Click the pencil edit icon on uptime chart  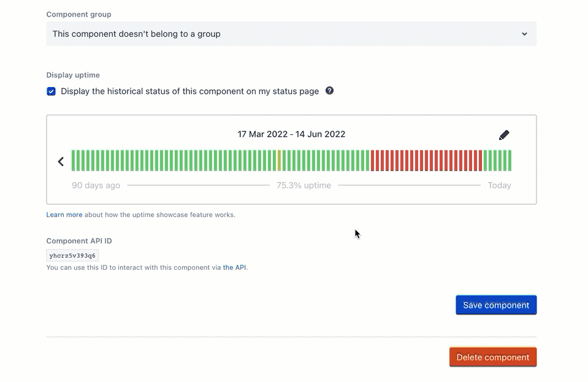pos(504,135)
